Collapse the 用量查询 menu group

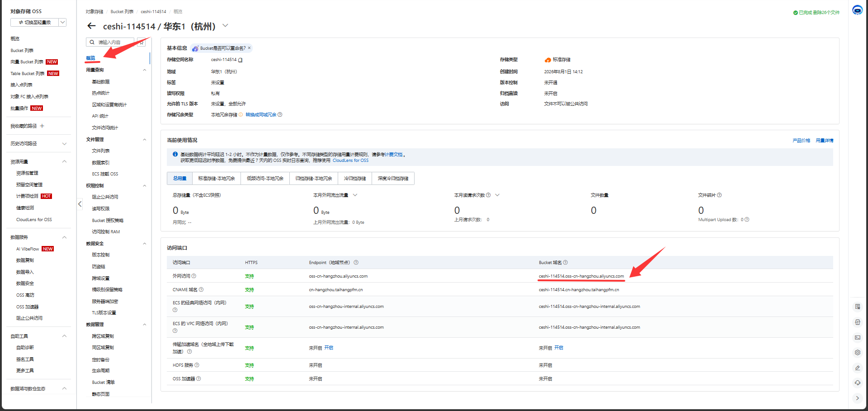coord(144,70)
